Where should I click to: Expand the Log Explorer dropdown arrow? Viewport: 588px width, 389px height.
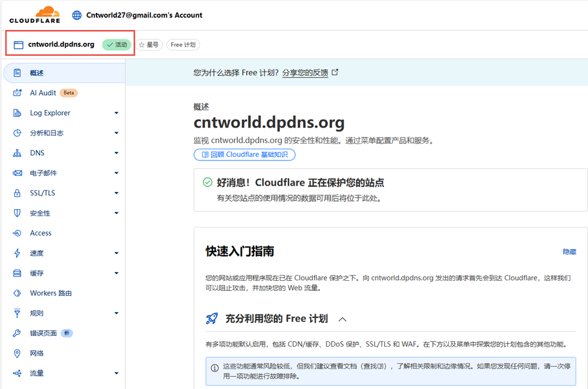116,113
